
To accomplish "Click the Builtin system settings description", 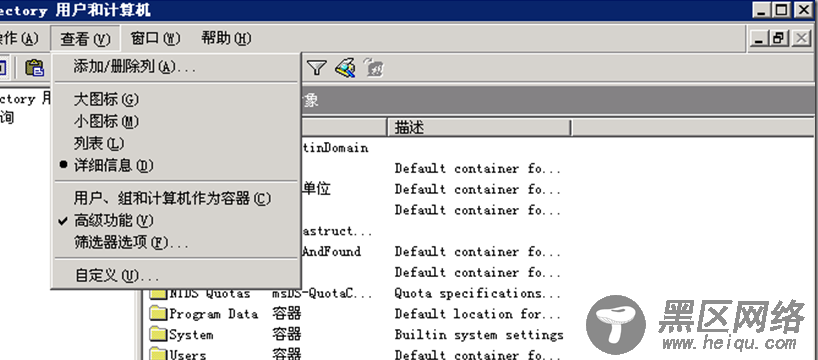I will [479, 335].
